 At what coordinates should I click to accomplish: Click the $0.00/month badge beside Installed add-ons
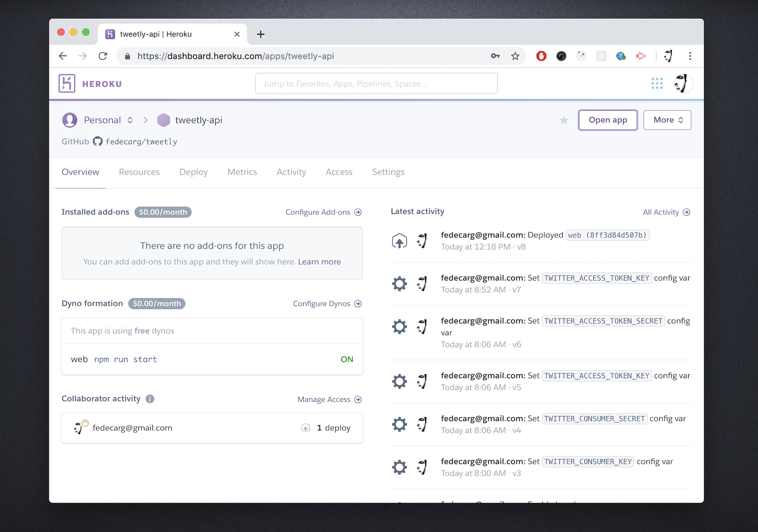[163, 212]
